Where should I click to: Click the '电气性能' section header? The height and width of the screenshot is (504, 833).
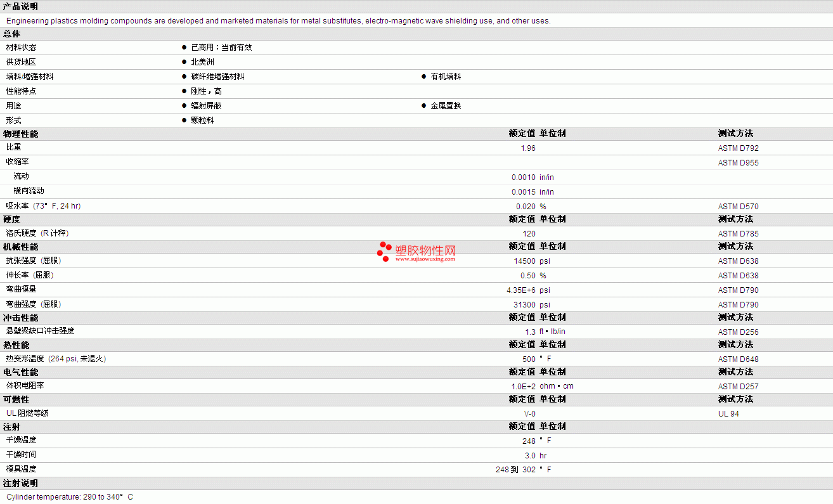[x=20, y=372]
